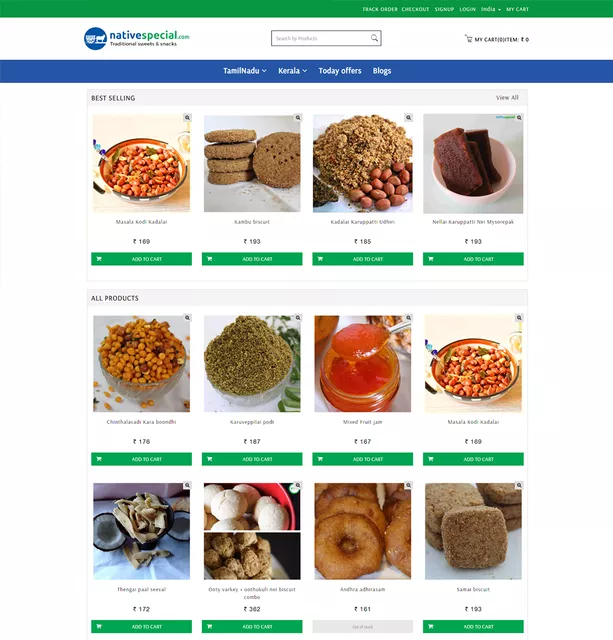Open the Today offers menu item
The height and width of the screenshot is (640, 613).
tap(340, 71)
